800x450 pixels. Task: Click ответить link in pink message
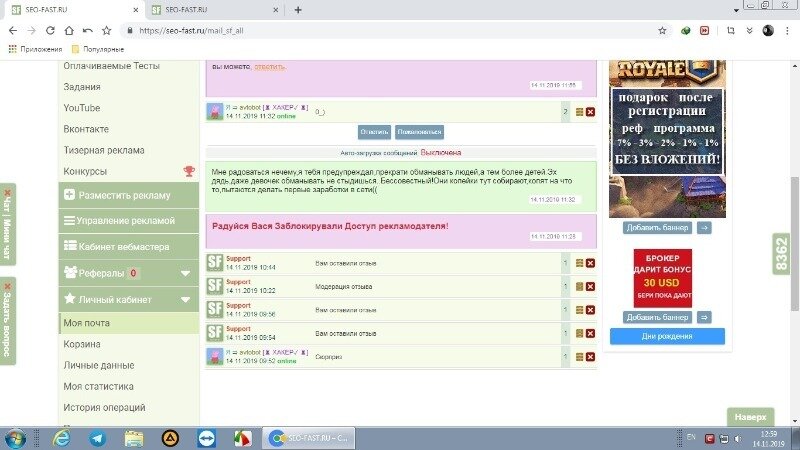pos(269,67)
